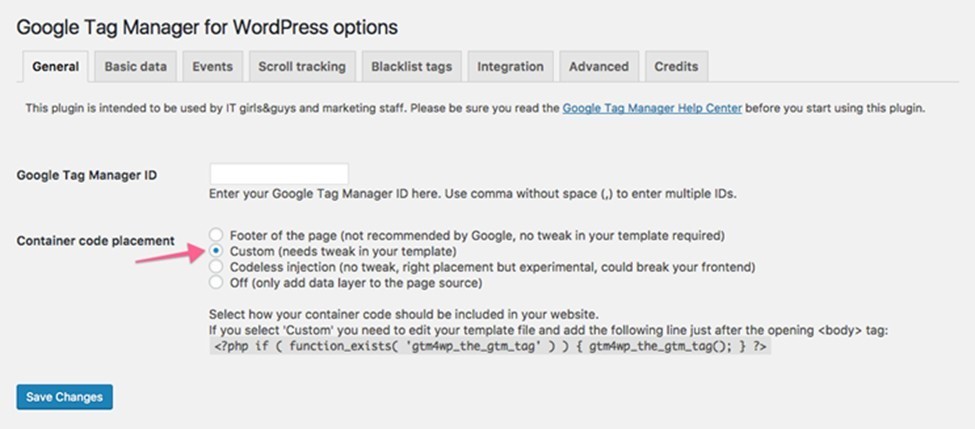Focus the Google Tag Manager ID field

pyautogui.click(x=279, y=174)
